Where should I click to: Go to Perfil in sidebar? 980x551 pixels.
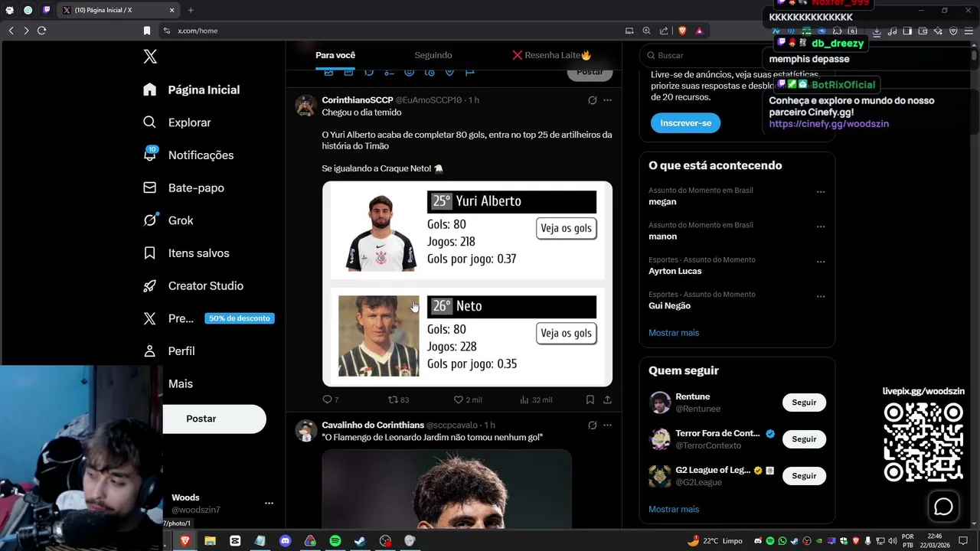tap(169, 351)
